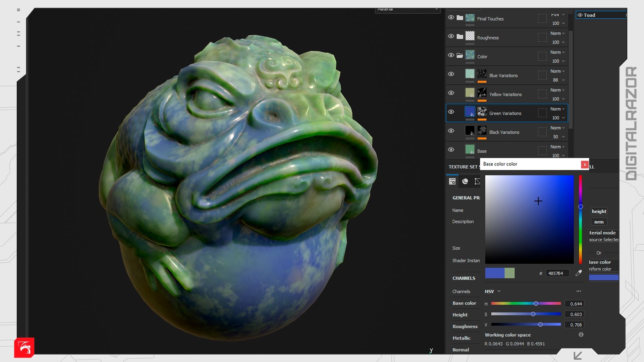Click the height channel button

pos(599,211)
